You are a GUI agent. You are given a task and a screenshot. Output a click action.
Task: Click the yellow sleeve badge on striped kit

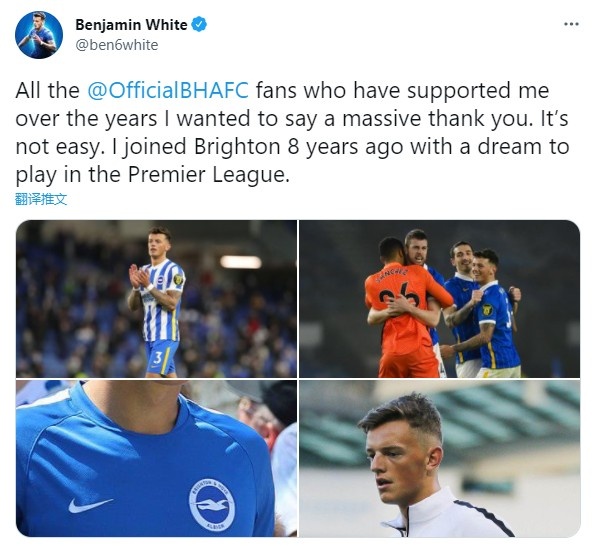pos(178,279)
